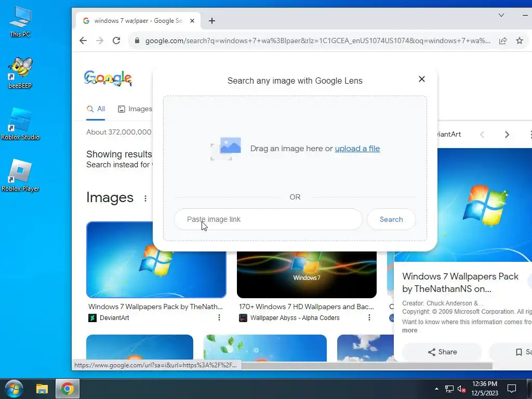Open the Windows Start button
This screenshot has width=532, height=399.
[x=14, y=389]
